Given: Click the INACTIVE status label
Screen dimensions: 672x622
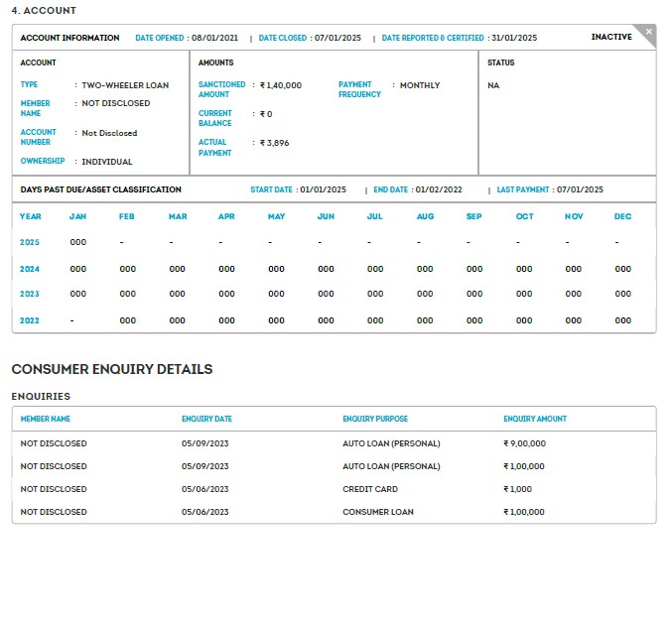Looking at the screenshot, I should pos(611,38).
